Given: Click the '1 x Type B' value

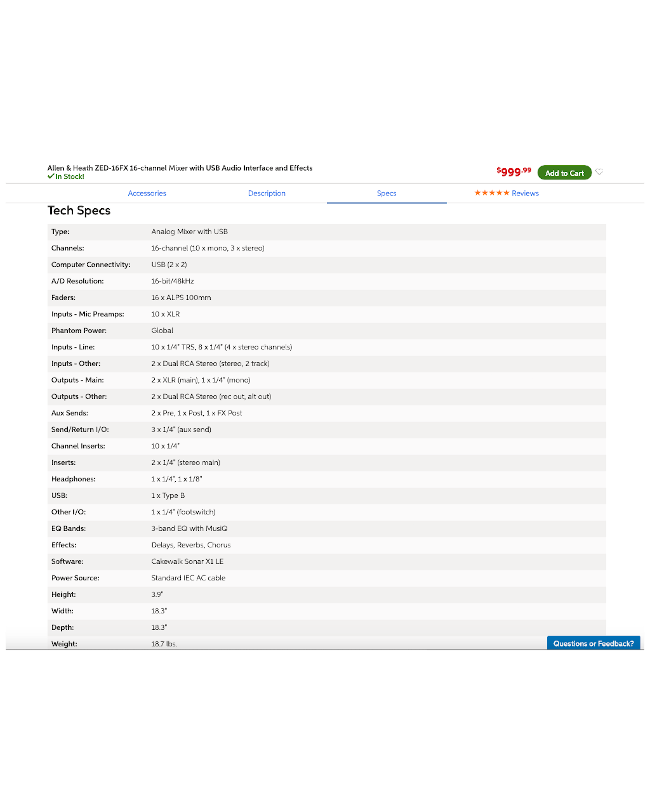Looking at the screenshot, I should (168, 496).
